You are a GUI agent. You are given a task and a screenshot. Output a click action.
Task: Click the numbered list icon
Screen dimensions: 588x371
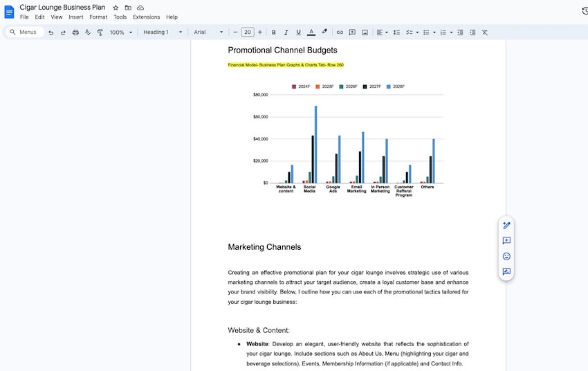(443, 33)
